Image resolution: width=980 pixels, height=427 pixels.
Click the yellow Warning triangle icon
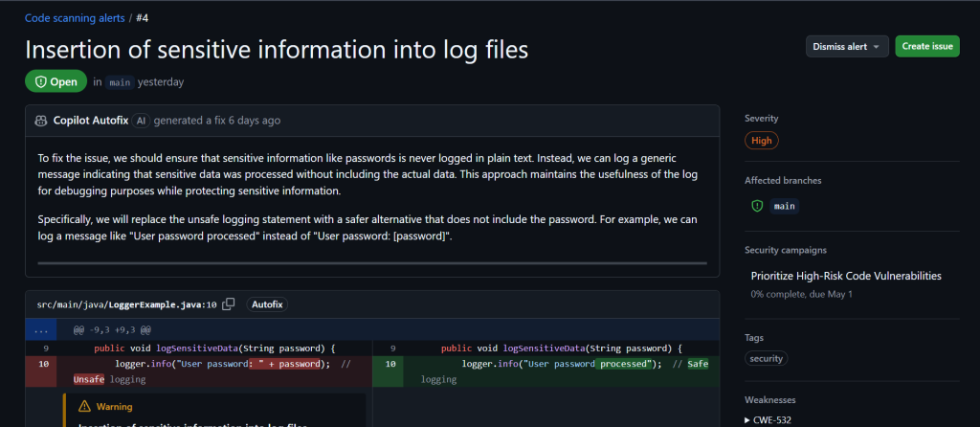pyautogui.click(x=84, y=406)
